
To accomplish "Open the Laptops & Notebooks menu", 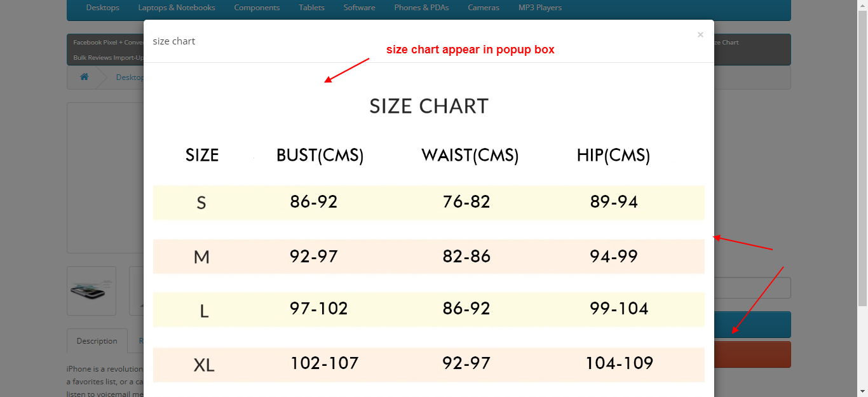I will point(177,8).
